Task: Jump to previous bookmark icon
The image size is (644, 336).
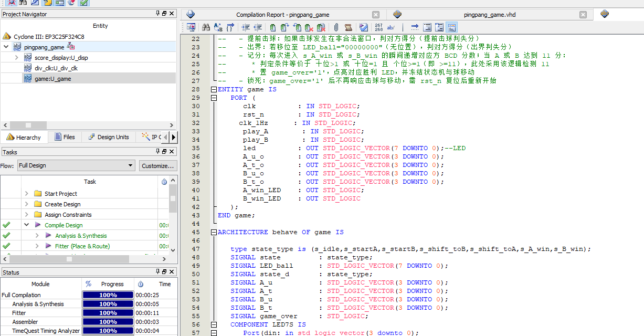Action: (x=297, y=27)
